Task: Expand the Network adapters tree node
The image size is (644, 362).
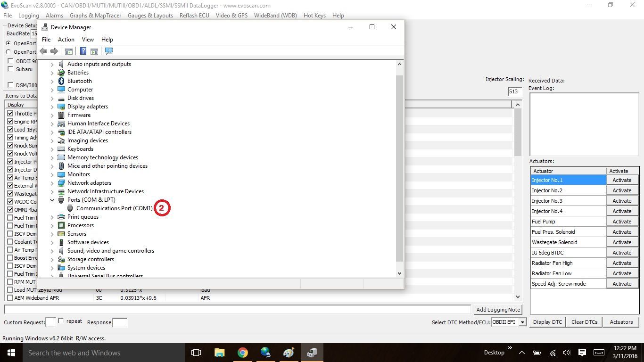Action: click(52, 183)
